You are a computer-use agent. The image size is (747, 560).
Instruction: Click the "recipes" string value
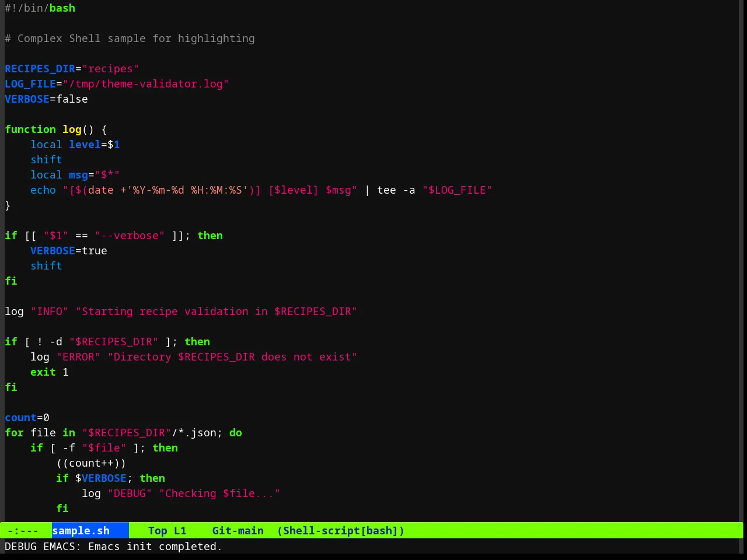pyautogui.click(x=110, y=69)
